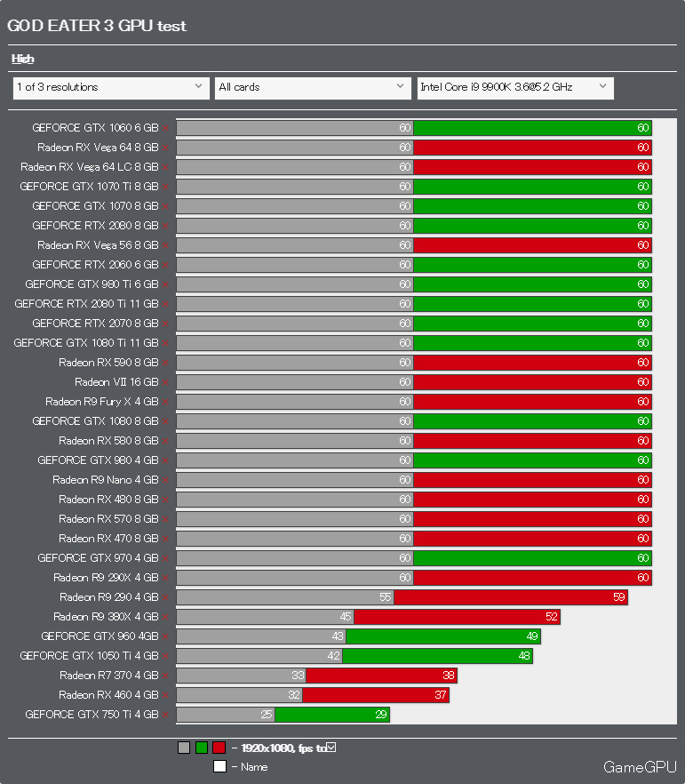Image resolution: width=685 pixels, height=784 pixels.
Task: Click red X beside GEFORCE GTX 970 4 GB
Action: click(165, 558)
